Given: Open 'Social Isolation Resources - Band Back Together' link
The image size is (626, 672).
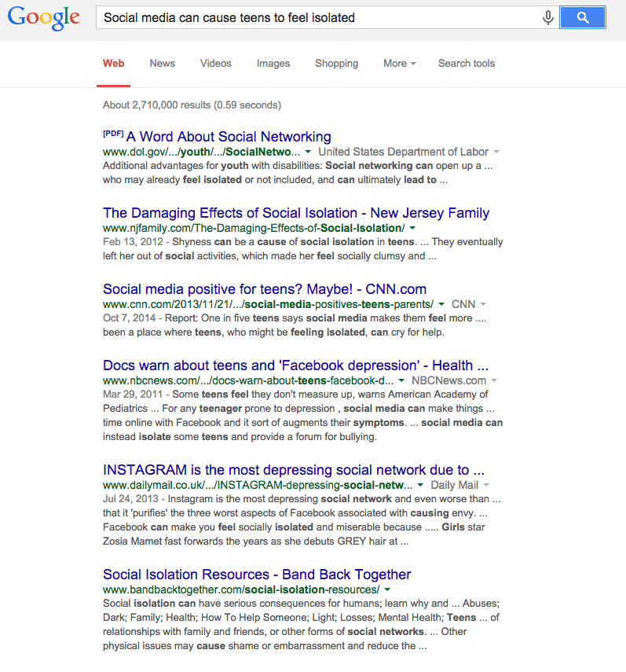Looking at the screenshot, I should pos(257,575).
